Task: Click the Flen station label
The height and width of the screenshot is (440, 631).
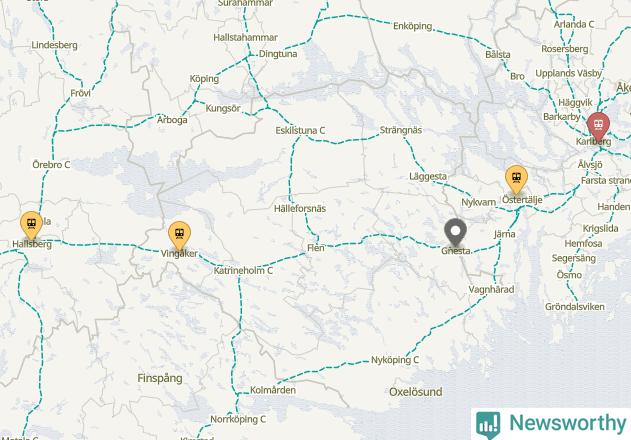Action: point(316,248)
